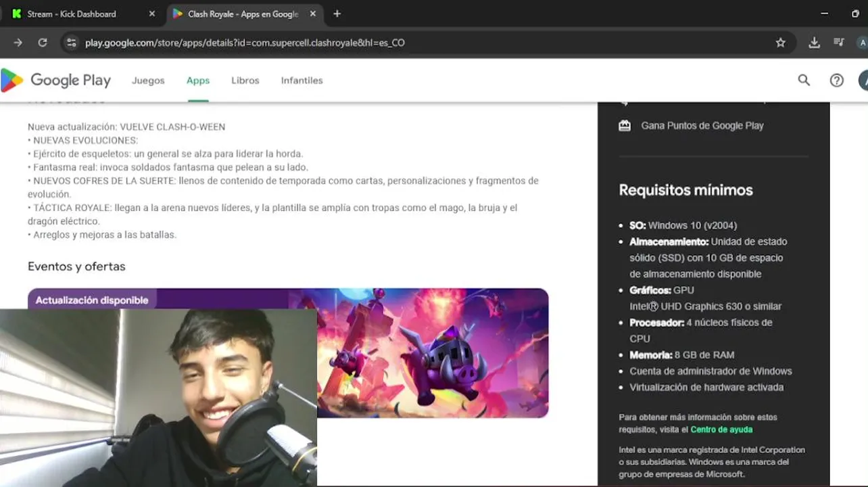
Task: Click the 'NUEVOS COFRES DE LA SUERTE' line
Action: click(283, 187)
